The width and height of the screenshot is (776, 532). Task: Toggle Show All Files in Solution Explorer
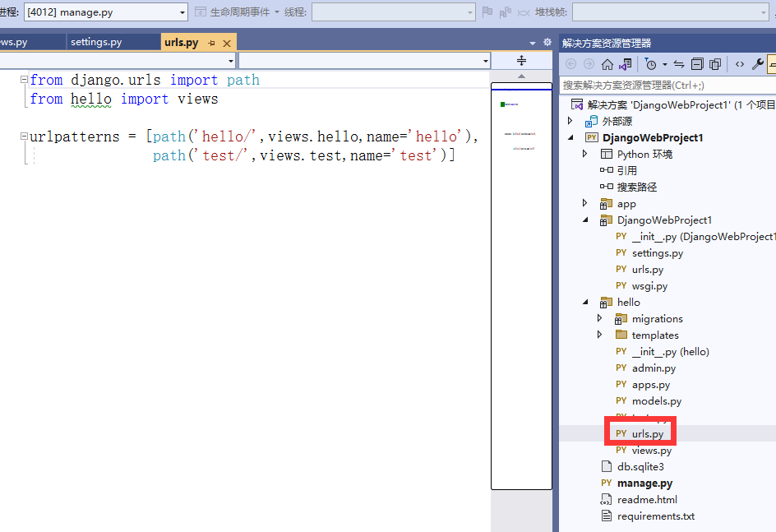tap(718, 64)
